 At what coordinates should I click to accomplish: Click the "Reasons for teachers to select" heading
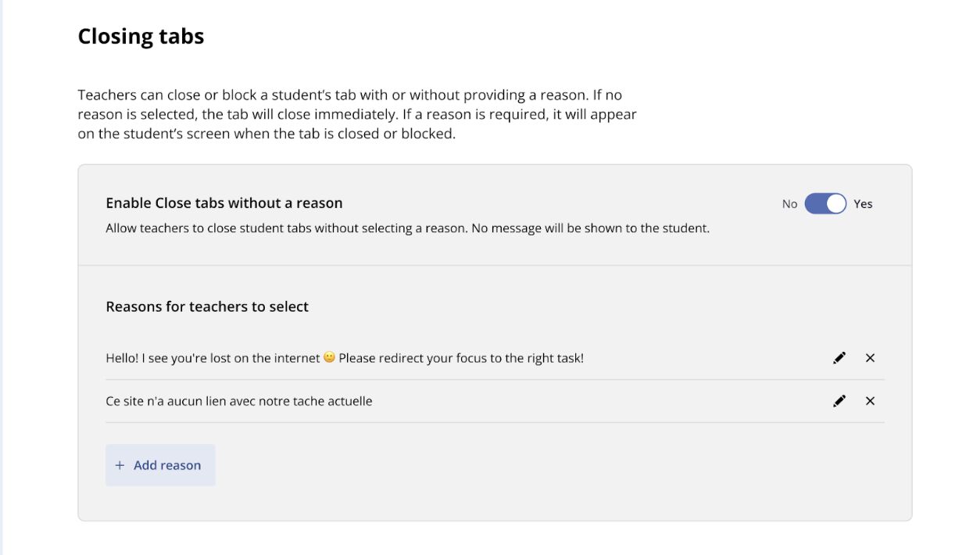(207, 306)
